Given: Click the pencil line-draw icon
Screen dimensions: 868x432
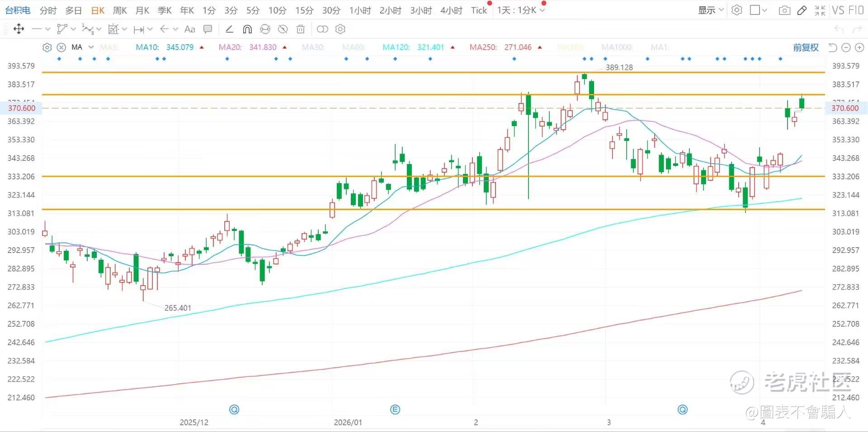Looking at the screenshot, I should coord(229,29).
